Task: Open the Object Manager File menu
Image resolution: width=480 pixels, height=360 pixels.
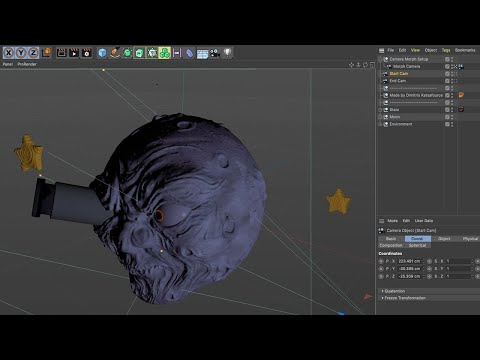Action: click(x=391, y=50)
